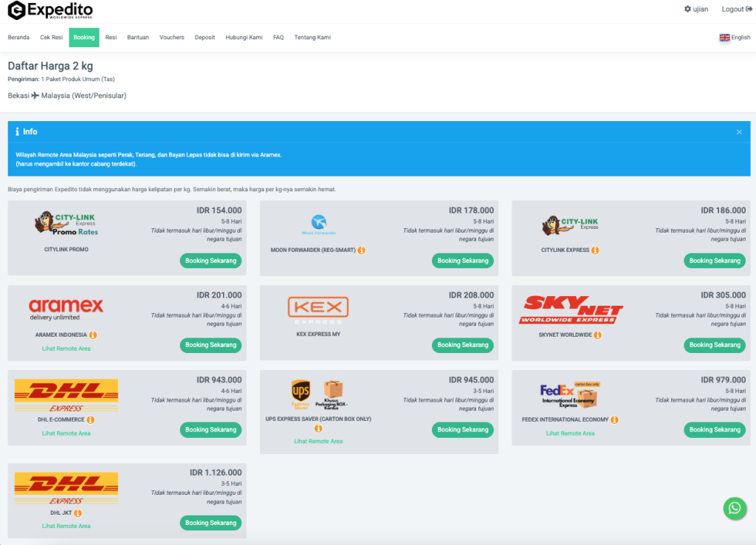Dismiss the blue Info alert banner
The height and width of the screenshot is (545, 756).
click(x=739, y=132)
